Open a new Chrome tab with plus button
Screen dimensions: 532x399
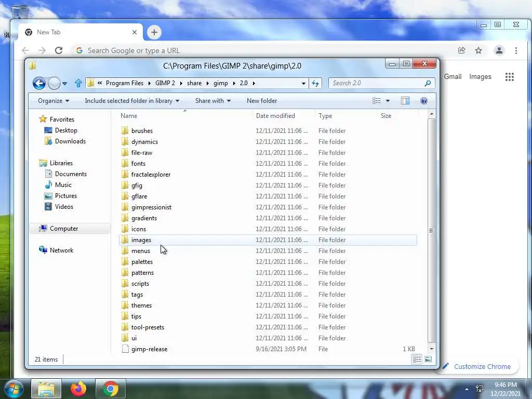click(154, 32)
